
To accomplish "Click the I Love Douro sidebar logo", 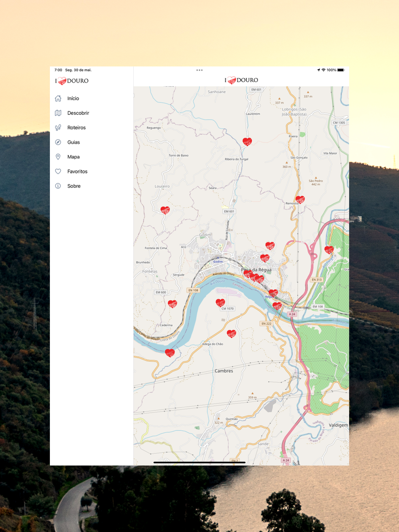I will coord(72,81).
